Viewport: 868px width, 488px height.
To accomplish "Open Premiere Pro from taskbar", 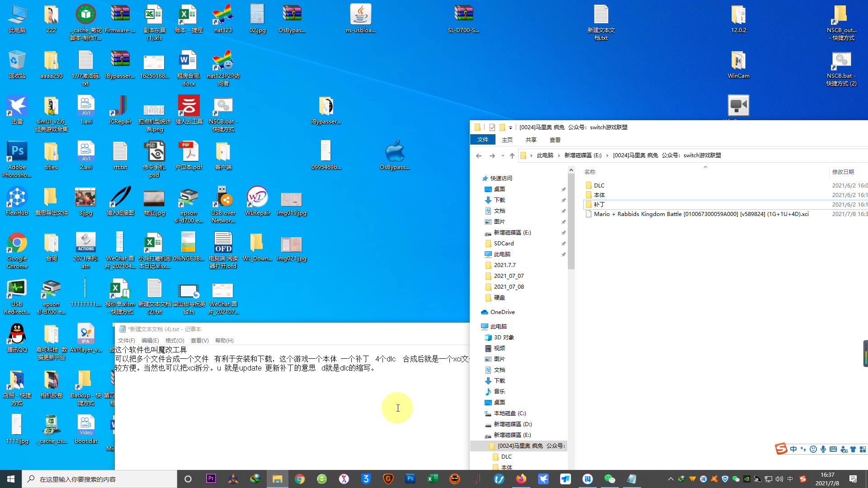I will coord(211,479).
